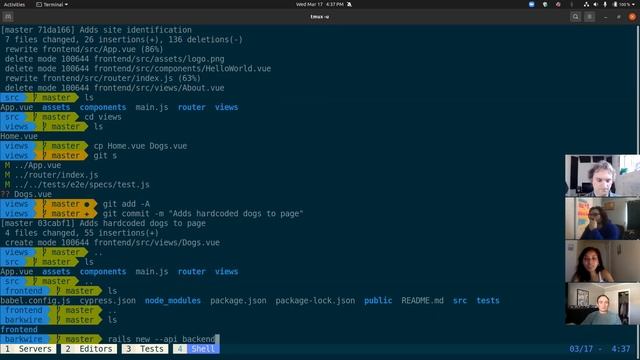The image size is (640, 360).
Task: Click the 'M ../App.vue' status line
Action: pyautogui.click(x=33, y=165)
